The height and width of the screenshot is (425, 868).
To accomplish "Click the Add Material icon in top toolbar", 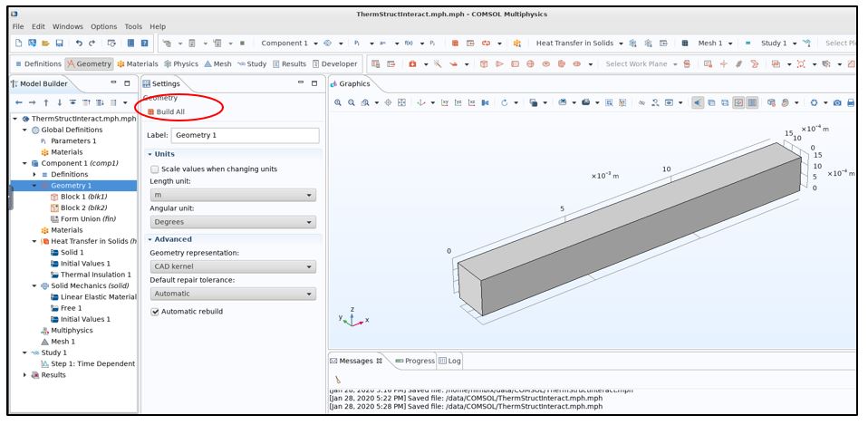I will coord(517,43).
